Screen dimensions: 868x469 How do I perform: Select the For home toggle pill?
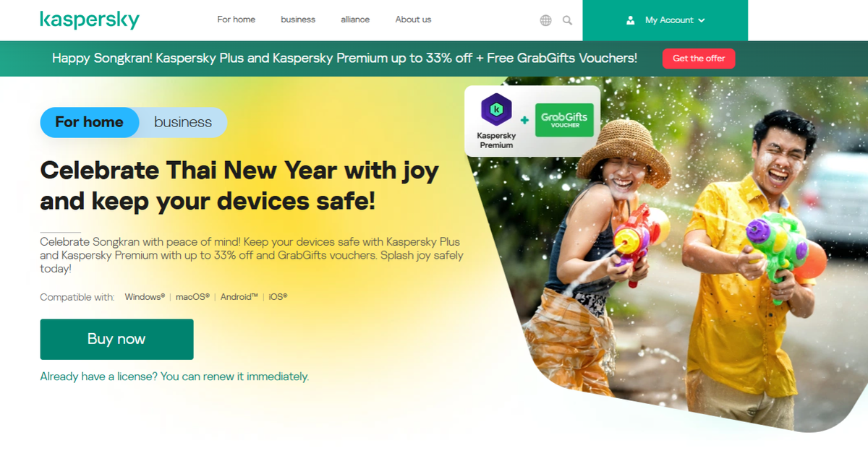point(90,122)
